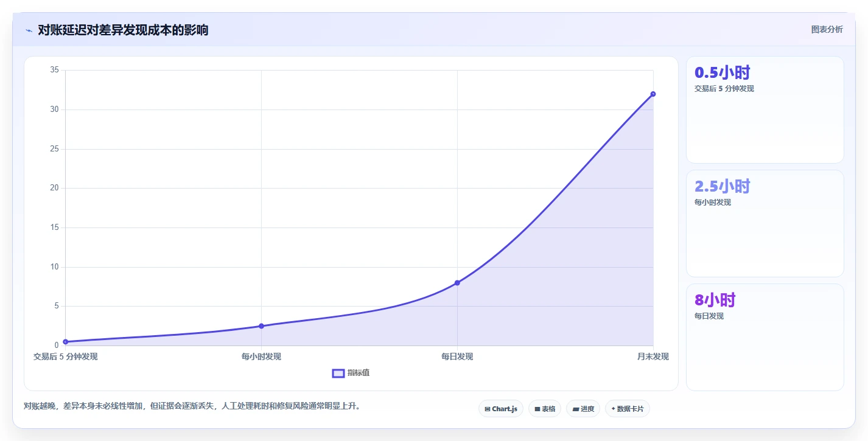The width and height of the screenshot is (868, 441).
Task: Click the 图表分析 label in header
Action: click(827, 29)
